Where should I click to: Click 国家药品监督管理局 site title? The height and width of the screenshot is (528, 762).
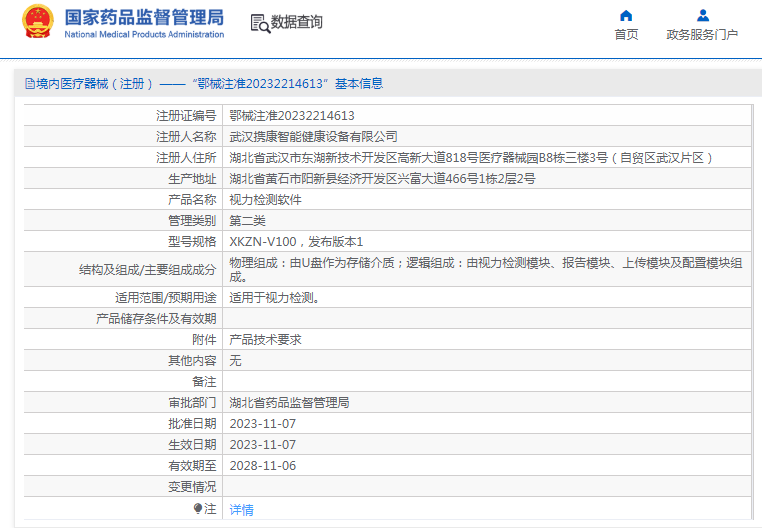144,17
